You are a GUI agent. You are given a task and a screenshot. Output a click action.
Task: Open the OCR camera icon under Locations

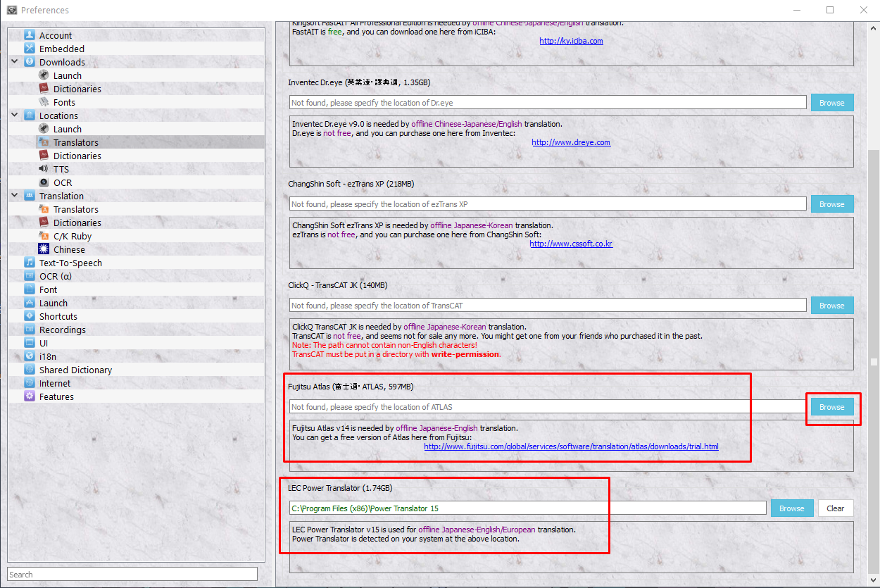click(x=44, y=182)
